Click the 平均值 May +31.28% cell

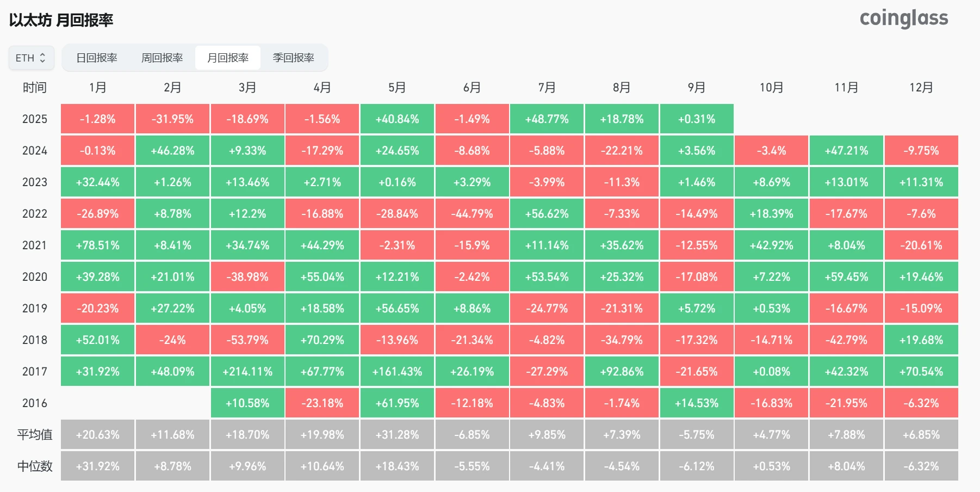(397, 435)
